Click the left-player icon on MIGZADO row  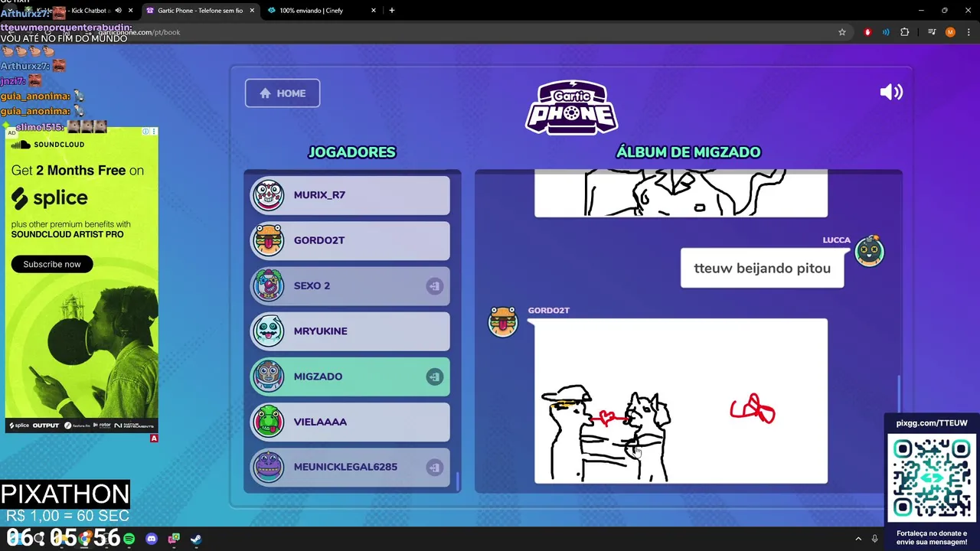click(x=434, y=377)
